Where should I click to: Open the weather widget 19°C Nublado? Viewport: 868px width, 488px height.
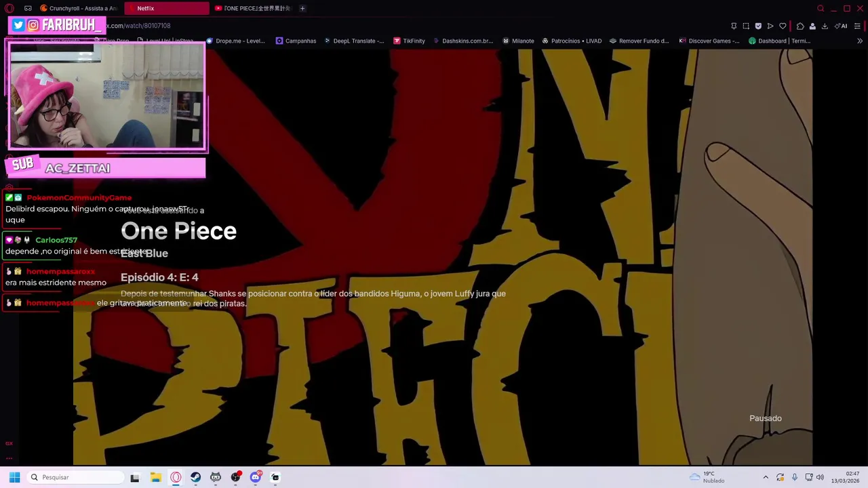click(x=707, y=477)
